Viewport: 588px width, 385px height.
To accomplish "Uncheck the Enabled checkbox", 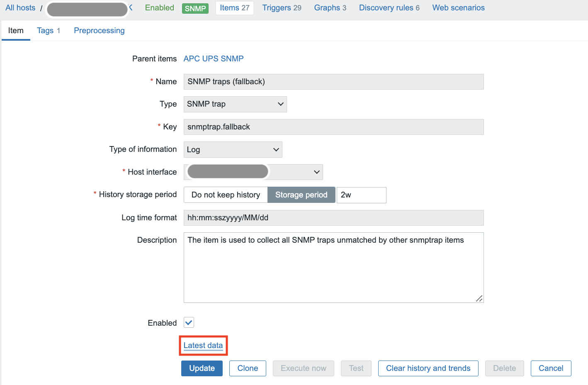I will point(189,322).
